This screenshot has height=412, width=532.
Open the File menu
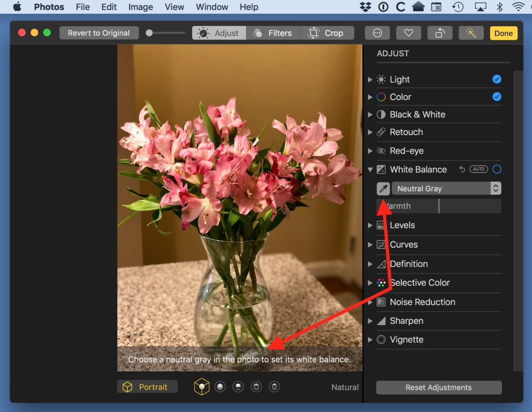coord(83,7)
